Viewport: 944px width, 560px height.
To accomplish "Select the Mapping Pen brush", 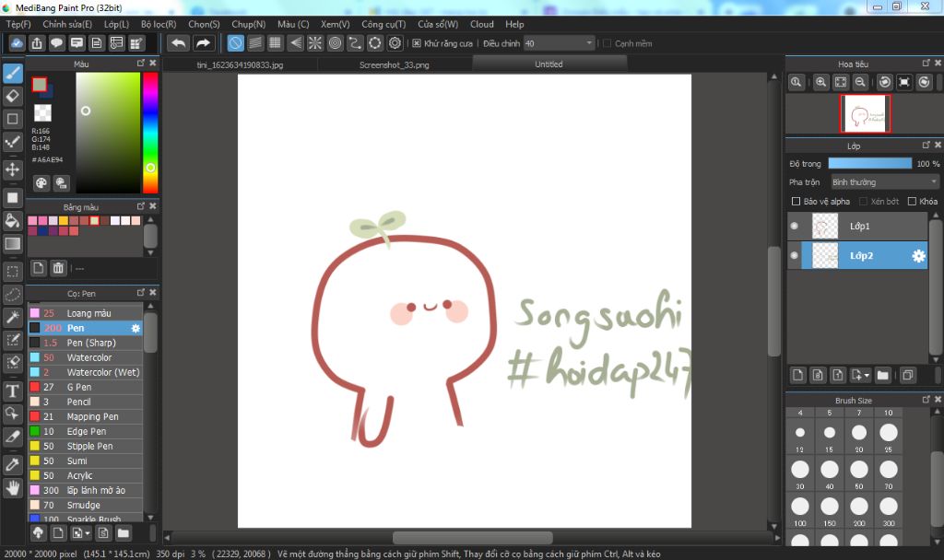I will tap(86, 417).
